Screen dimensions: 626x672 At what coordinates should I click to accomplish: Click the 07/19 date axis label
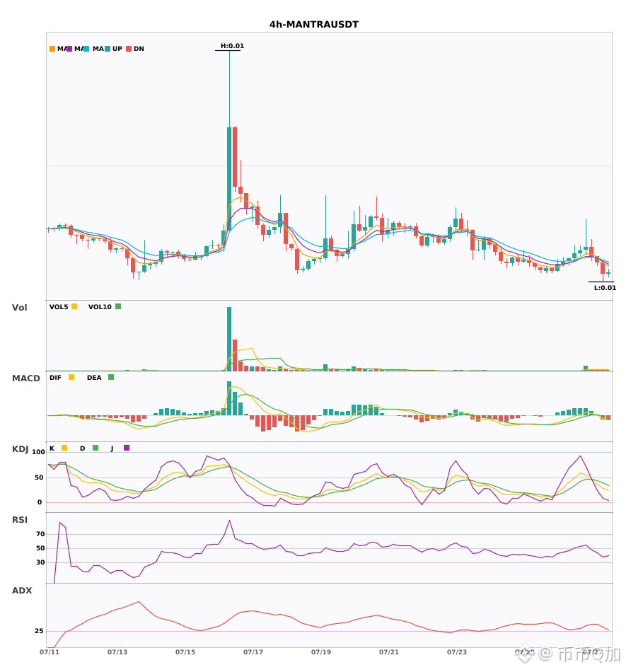[321, 652]
